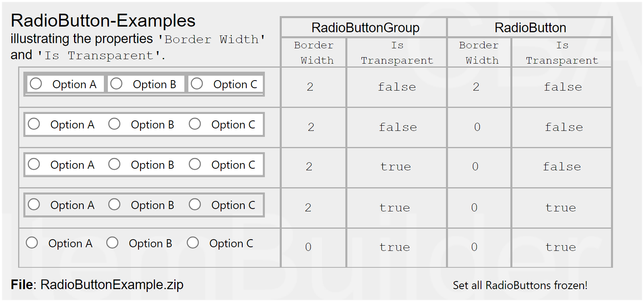Choose borderless Option A in the last row
This screenshot has width=644, height=302.
coord(32,243)
